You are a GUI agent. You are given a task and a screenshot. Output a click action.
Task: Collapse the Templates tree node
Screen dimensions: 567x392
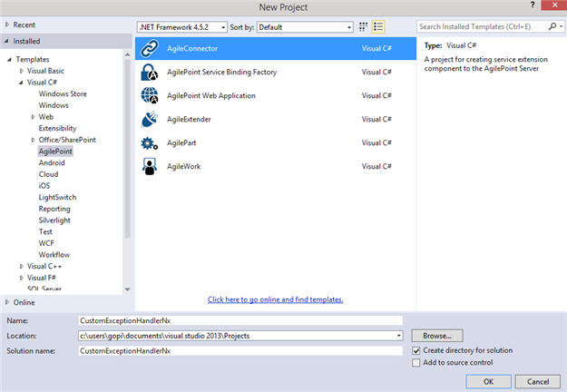pyautogui.click(x=9, y=59)
